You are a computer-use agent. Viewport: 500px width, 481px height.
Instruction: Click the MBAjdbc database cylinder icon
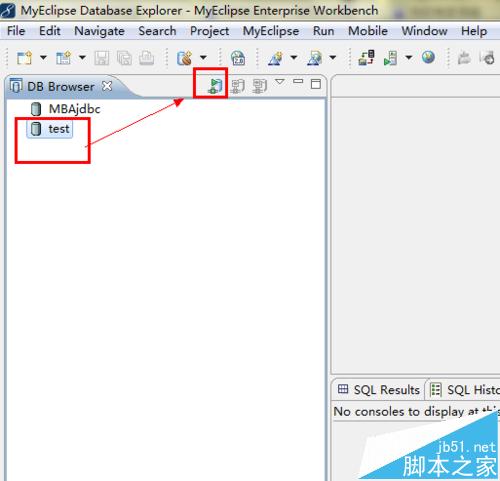(x=36, y=109)
